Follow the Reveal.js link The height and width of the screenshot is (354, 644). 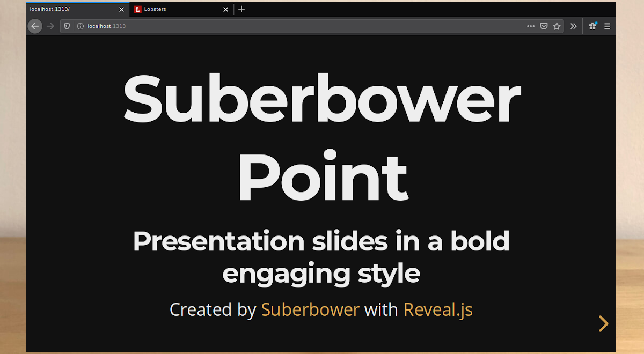point(438,310)
